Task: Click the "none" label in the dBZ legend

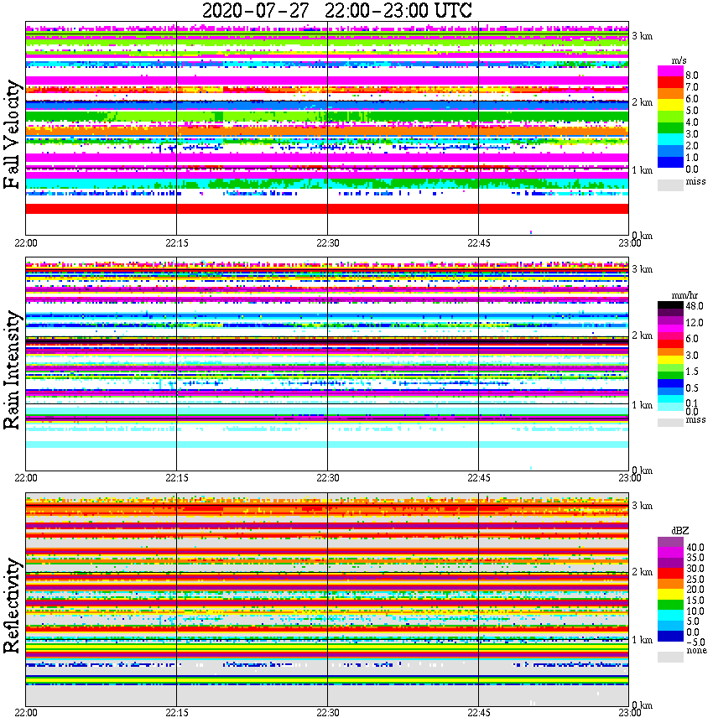Action: 697,650
